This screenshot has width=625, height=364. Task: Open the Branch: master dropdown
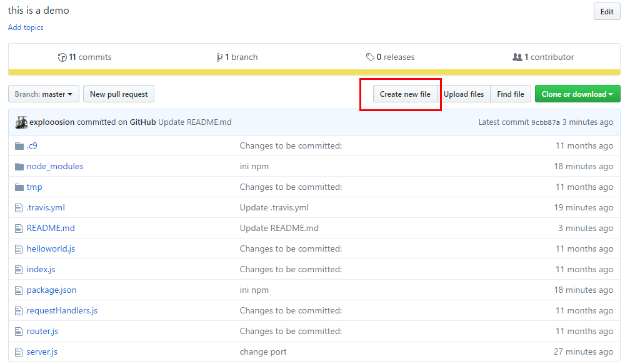click(44, 94)
